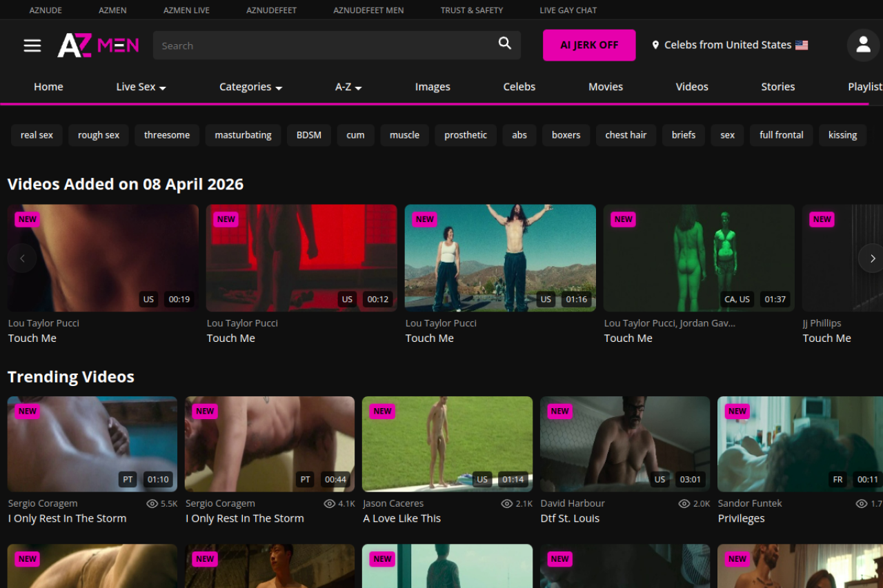Click the United States flag icon

click(x=802, y=45)
